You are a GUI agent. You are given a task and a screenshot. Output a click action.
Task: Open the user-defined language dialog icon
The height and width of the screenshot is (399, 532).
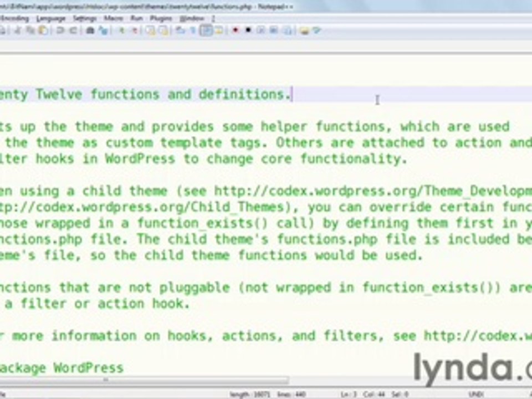point(219,30)
